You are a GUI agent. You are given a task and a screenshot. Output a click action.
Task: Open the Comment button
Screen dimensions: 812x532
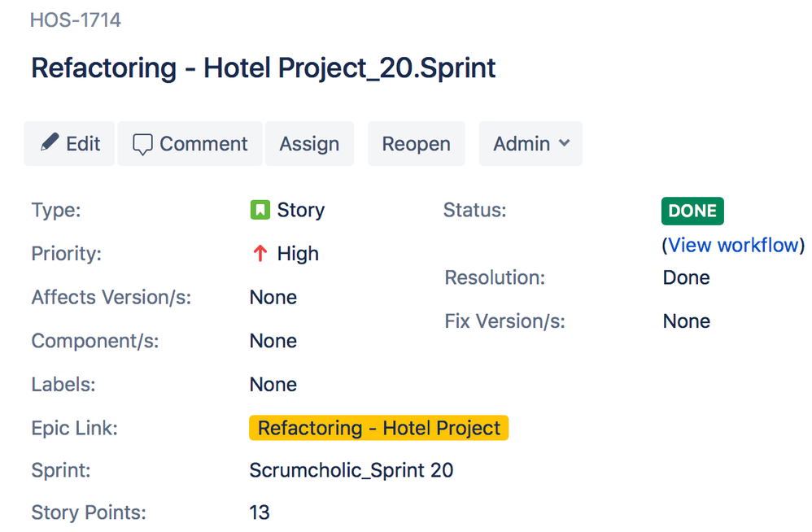coord(190,144)
